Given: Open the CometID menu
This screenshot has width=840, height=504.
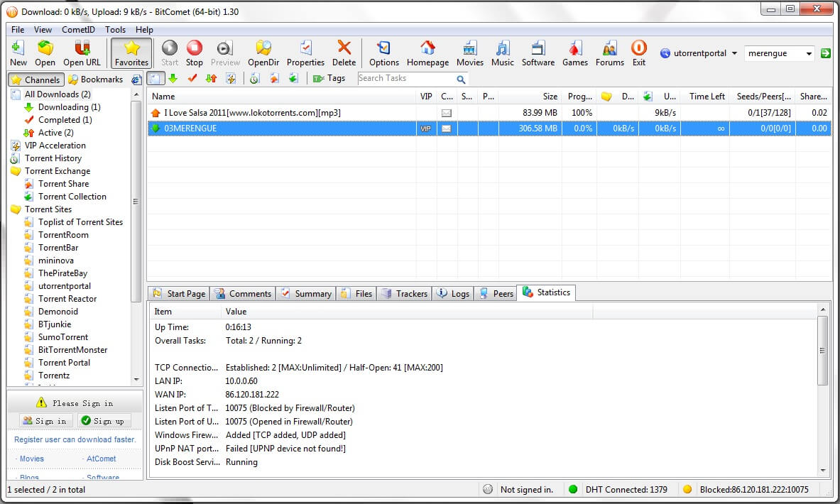Looking at the screenshot, I should click(78, 29).
